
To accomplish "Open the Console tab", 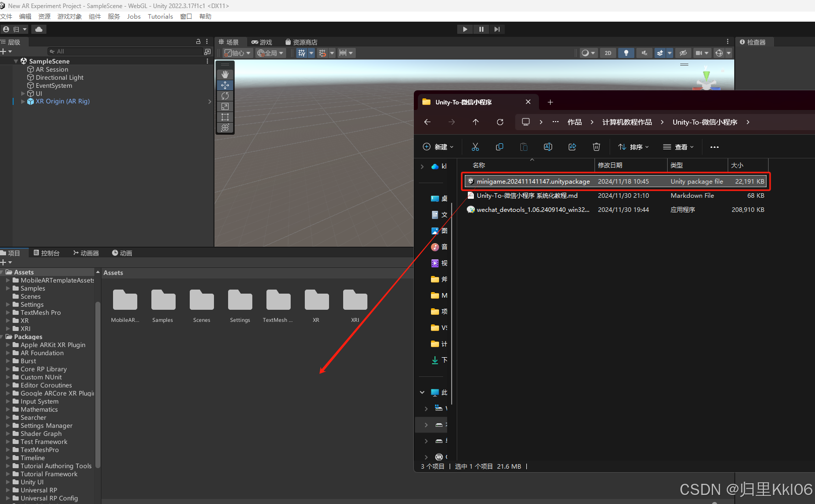I will (46, 253).
